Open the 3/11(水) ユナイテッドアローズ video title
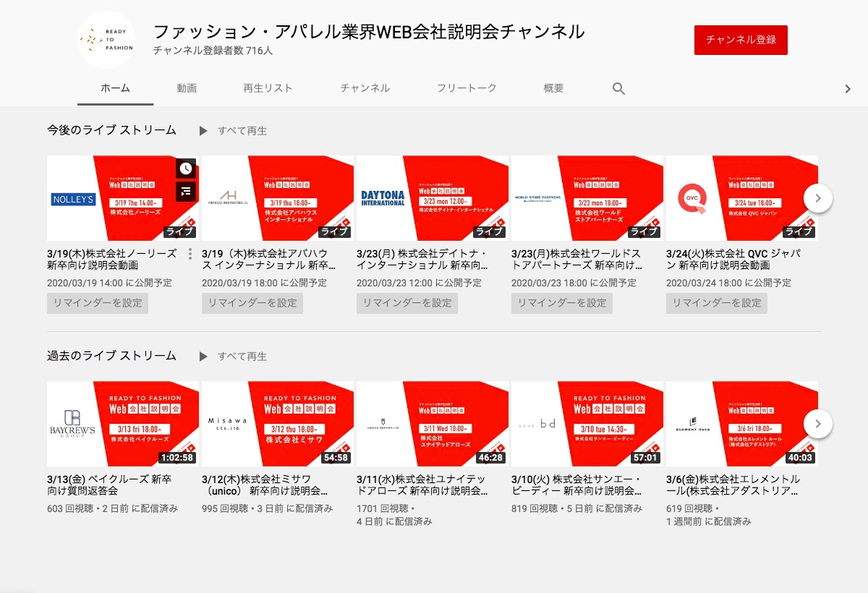Image resolution: width=868 pixels, height=593 pixels. coord(422,485)
